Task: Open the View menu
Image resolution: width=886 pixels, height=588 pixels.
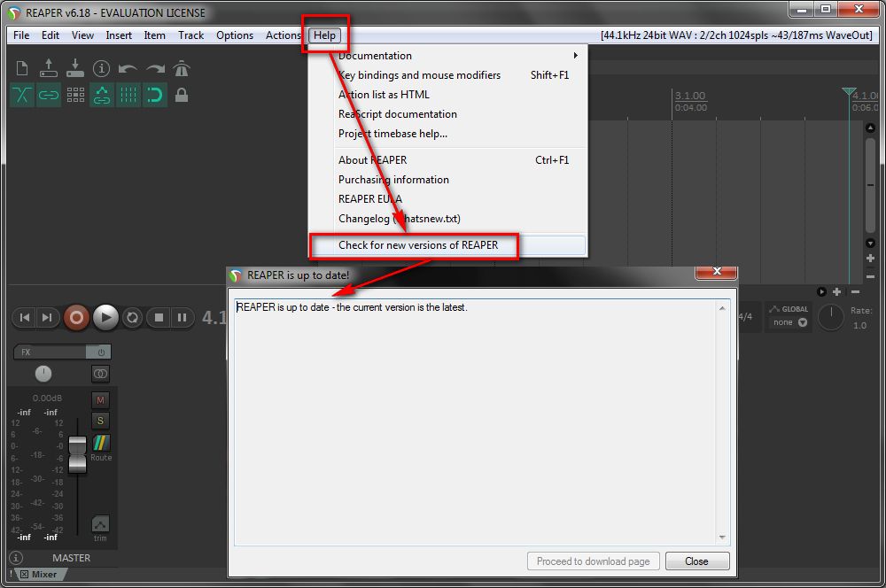Action: 82,35
